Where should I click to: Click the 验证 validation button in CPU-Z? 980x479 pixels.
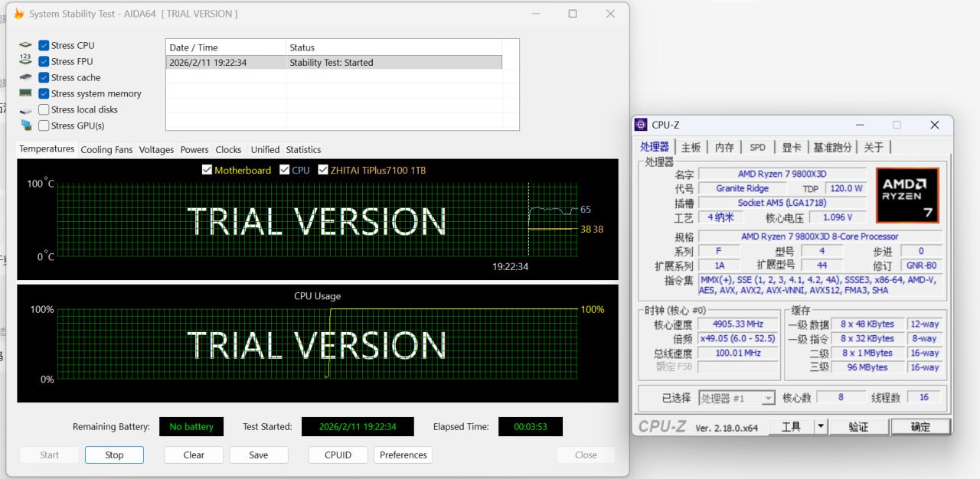[x=859, y=426]
